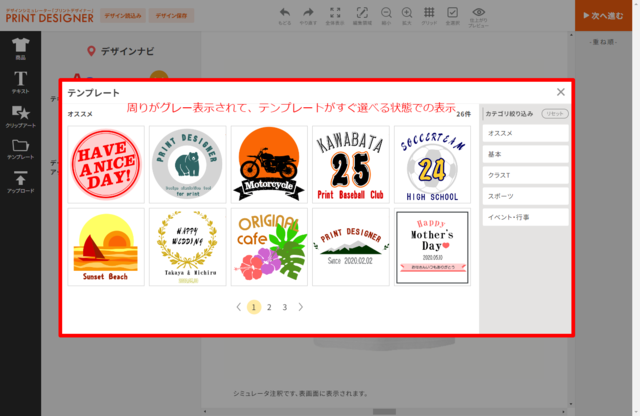The height and width of the screenshot is (416, 640).
Task: Go to template page 3
Action: pyautogui.click(x=285, y=307)
